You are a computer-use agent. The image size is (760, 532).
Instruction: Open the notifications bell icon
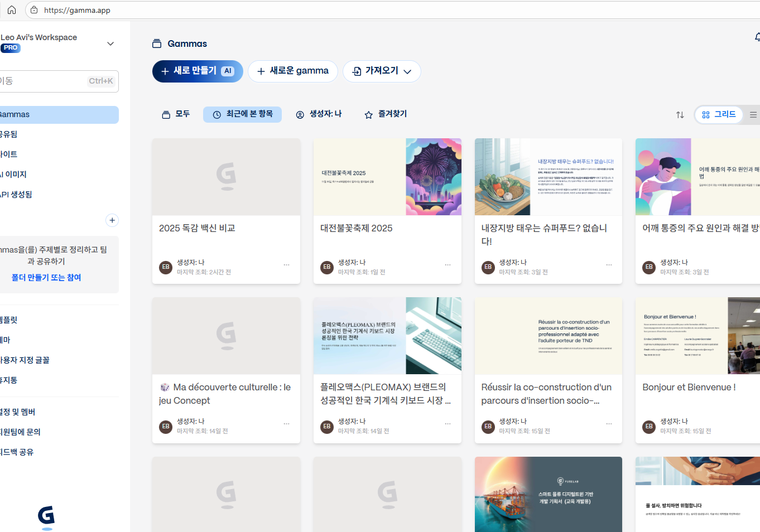coord(757,37)
